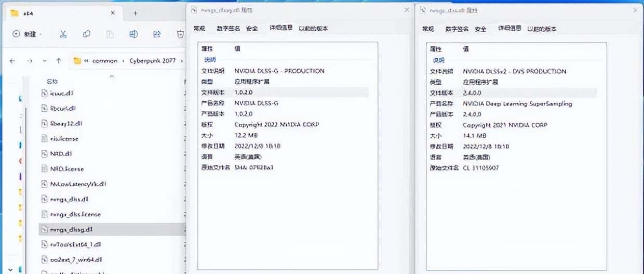Click the file icon of nvngx_dlss.license
Image resolution: width=644 pixels, height=274 pixels.
click(x=45, y=214)
